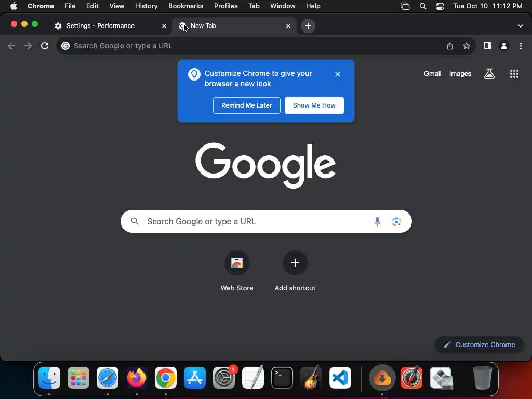Go back with the back arrow
The image size is (532, 399).
click(11, 46)
